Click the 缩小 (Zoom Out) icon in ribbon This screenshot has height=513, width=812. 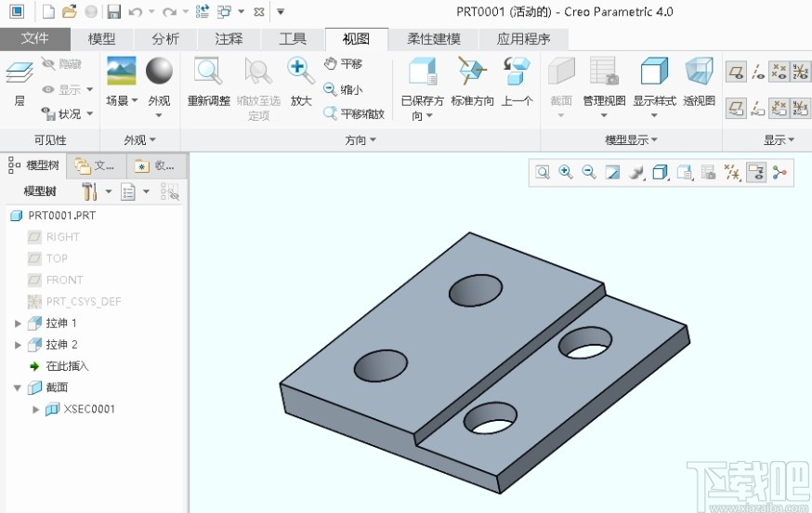pyautogui.click(x=343, y=89)
